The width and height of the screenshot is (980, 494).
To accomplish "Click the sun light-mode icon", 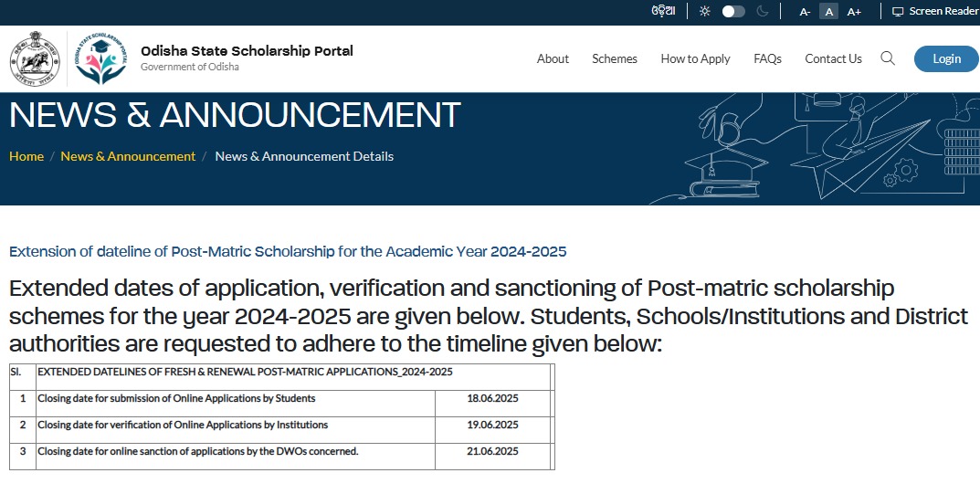I will pos(704,12).
